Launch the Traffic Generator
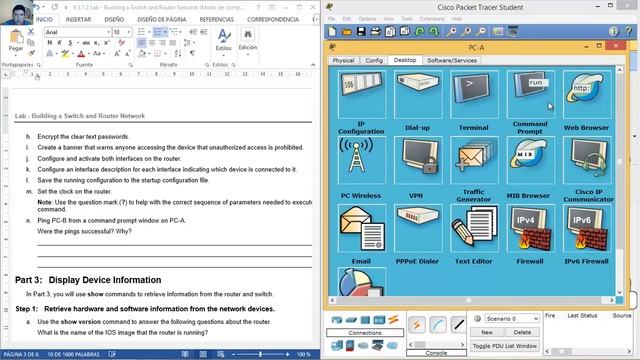Screen dimensions: 640x360 click(x=474, y=160)
